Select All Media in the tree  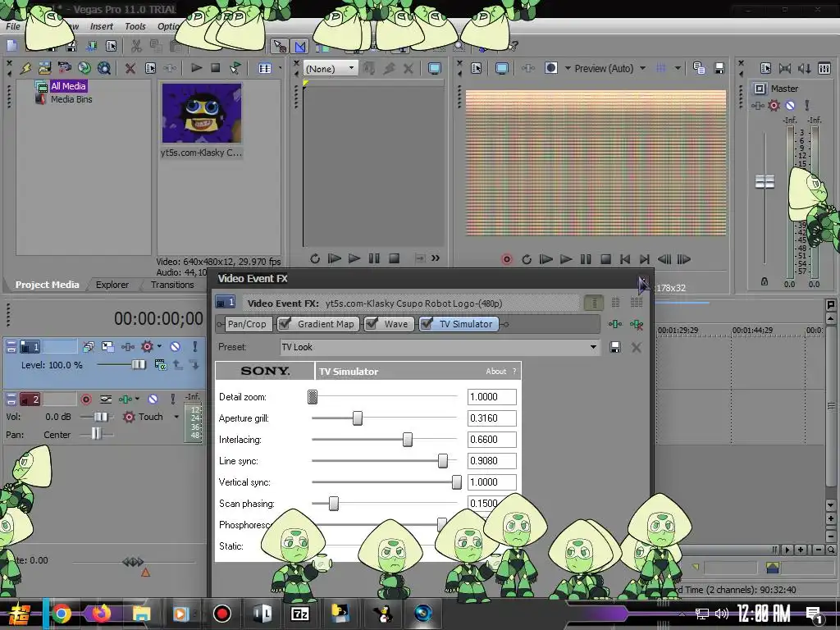(68, 85)
